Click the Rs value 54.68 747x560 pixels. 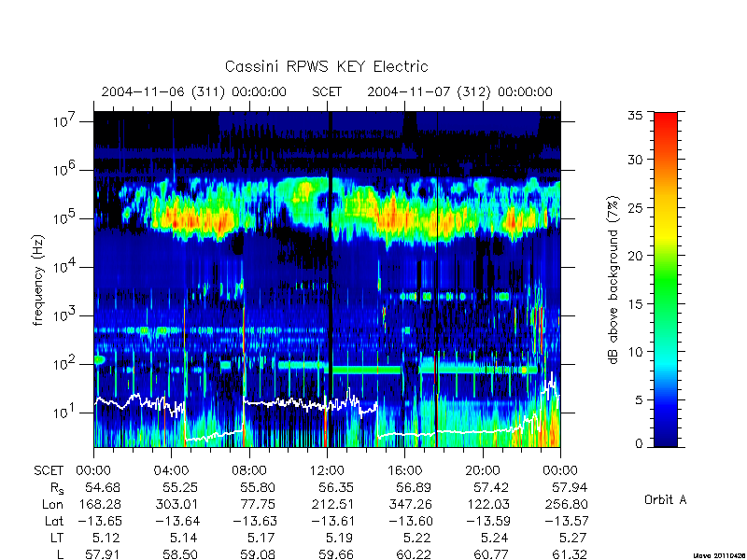[103, 487]
